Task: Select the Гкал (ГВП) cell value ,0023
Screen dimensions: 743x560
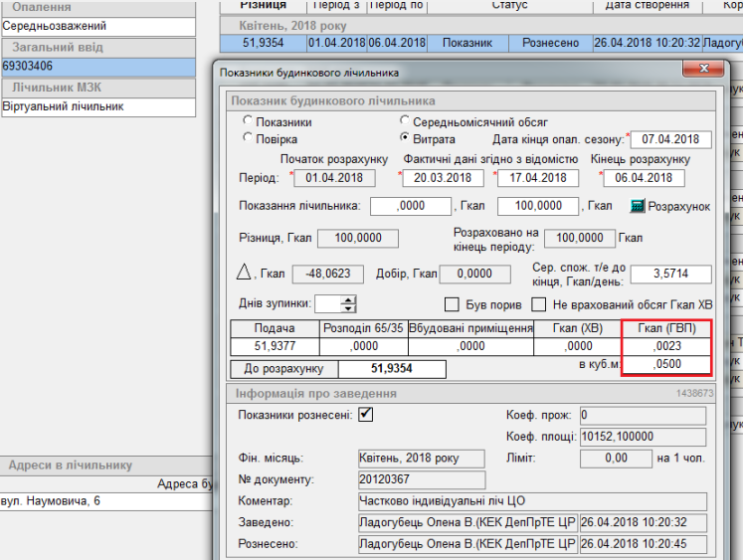Action: pyautogui.click(x=666, y=346)
